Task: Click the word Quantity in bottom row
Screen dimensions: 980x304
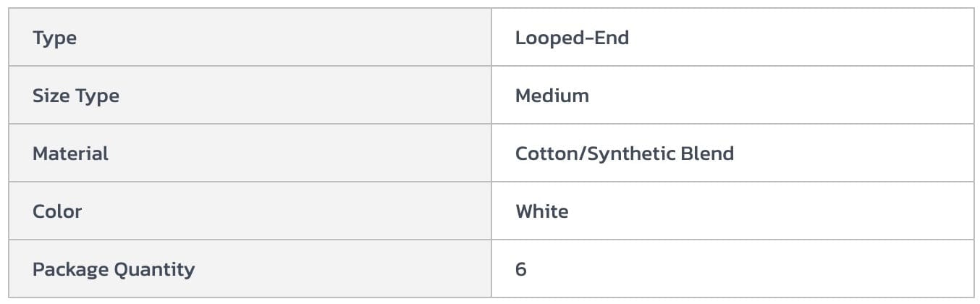Action: click(x=154, y=269)
